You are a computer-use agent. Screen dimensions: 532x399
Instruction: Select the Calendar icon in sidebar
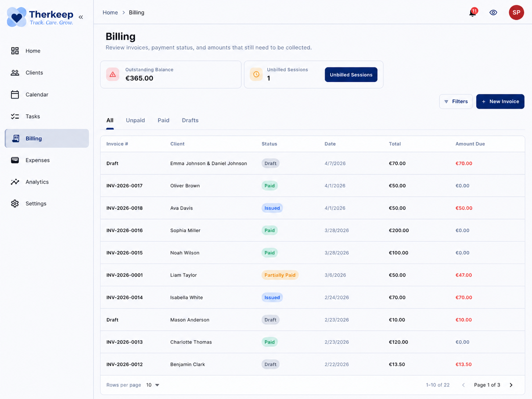(15, 94)
